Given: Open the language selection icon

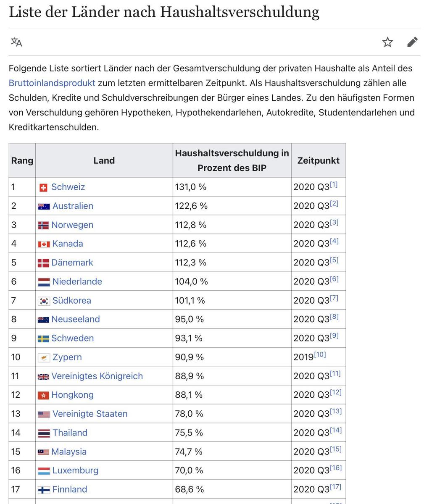Looking at the screenshot, I should (x=16, y=42).
